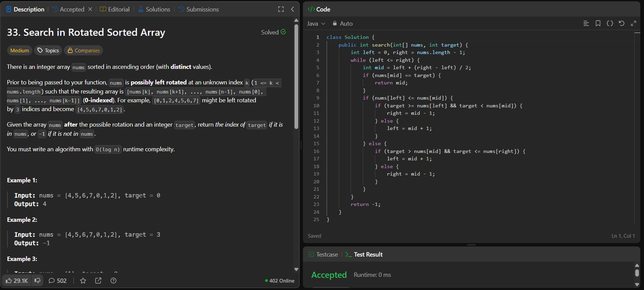Collapse the description panel with the chevron
Image resolution: width=644 pixels, height=290 pixels.
point(292,9)
